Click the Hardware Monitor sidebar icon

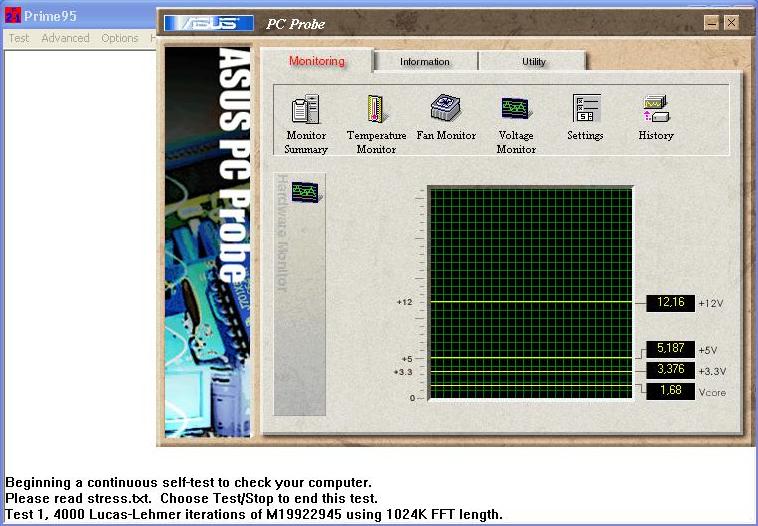[306, 192]
